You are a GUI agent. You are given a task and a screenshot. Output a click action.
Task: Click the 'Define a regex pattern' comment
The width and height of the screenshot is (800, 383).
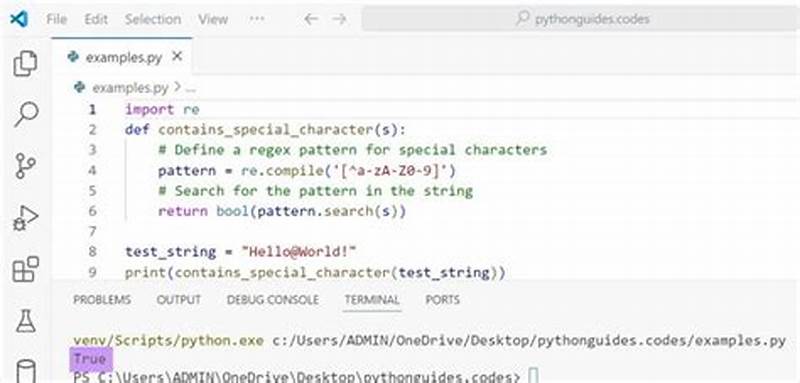[x=353, y=150]
